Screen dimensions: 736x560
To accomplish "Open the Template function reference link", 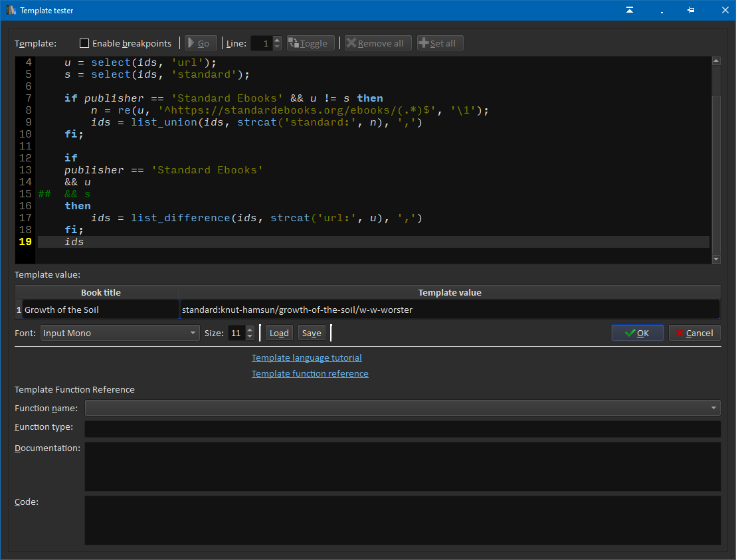I will coord(310,373).
